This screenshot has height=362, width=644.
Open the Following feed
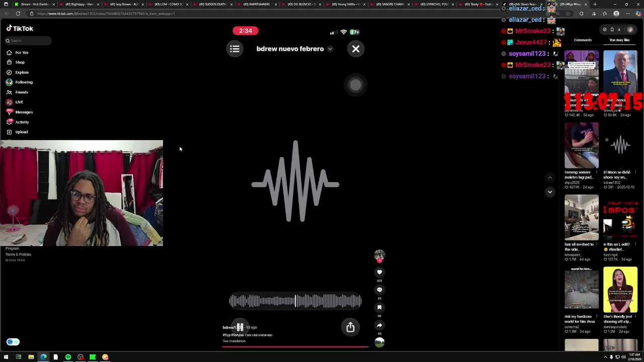20,82
